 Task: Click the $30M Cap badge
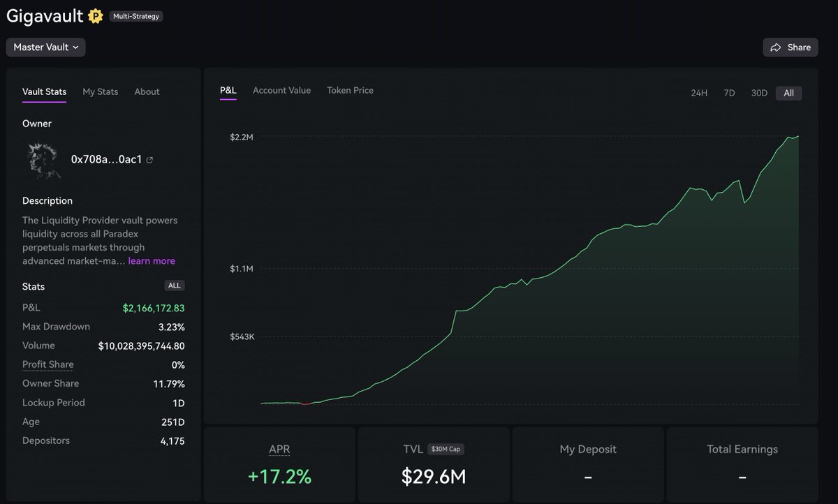pos(447,450)
